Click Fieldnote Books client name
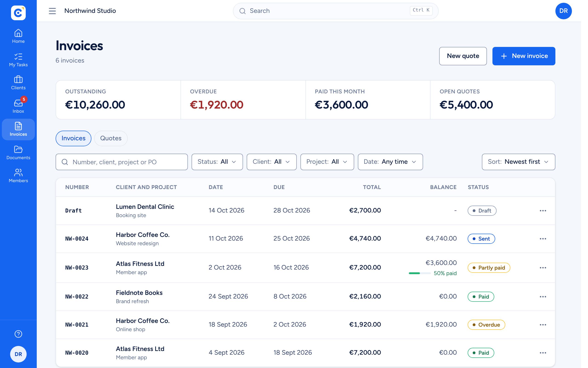 [139, 293]
